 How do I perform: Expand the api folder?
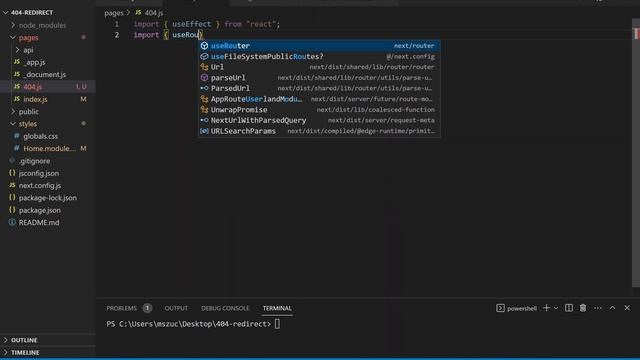coord(17,50)
